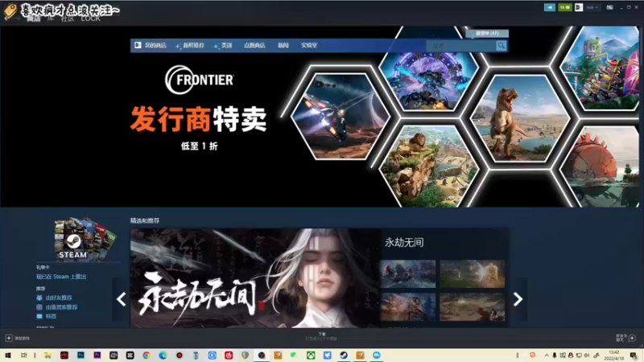Image resolution: width=644 pixels, height=362 pixels.
Task: Open clock showing 13:42
Action: (x=613, y=356)
